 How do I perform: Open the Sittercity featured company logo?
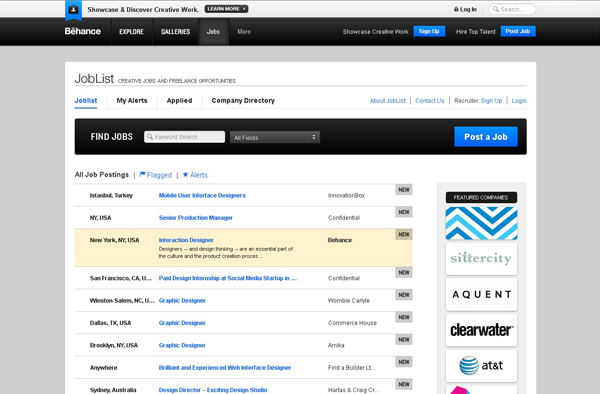click(x=481, y=259)
